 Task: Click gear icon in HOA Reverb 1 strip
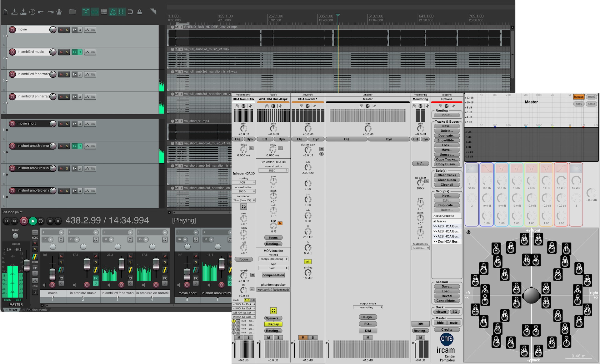(307, 106)
